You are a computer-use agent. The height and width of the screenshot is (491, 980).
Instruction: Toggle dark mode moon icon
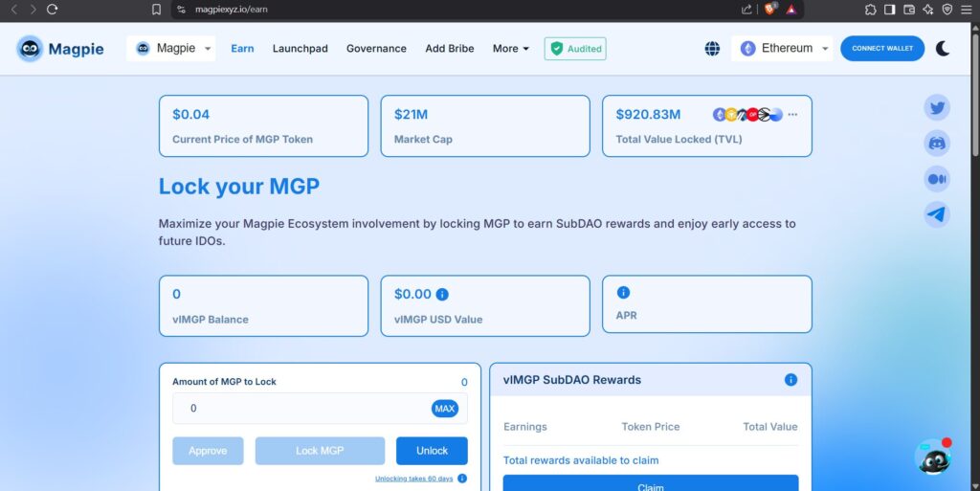pos(943,48)
